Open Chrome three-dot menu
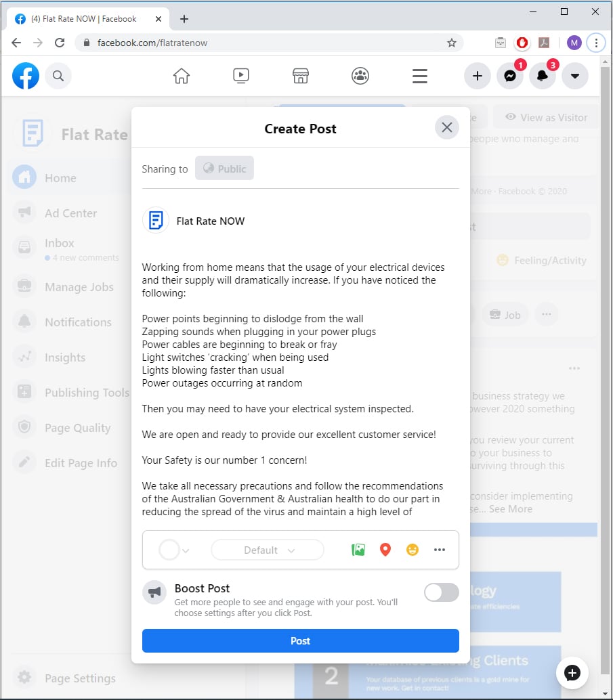 point(596,43)
